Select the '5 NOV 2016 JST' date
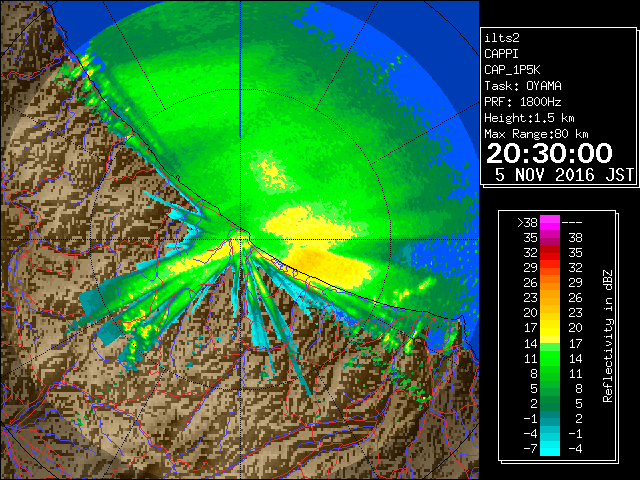Screen dimensions: 640x480 pyautogui.click(x=564, y=175)
